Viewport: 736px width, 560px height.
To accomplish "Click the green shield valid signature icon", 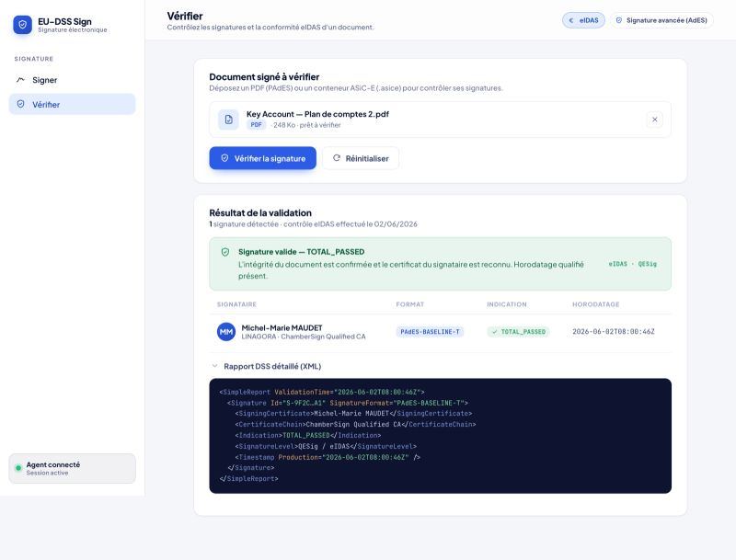I will point(225,252).
